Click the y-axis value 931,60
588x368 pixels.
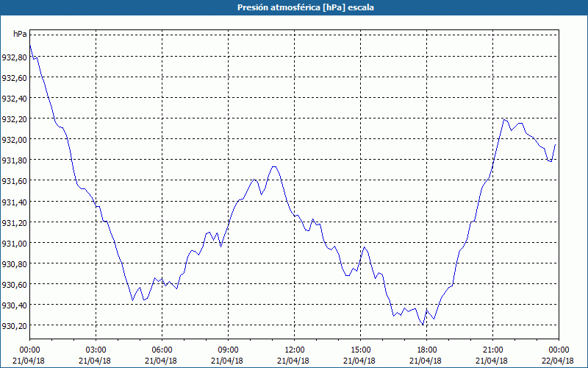tap(14, 181)
